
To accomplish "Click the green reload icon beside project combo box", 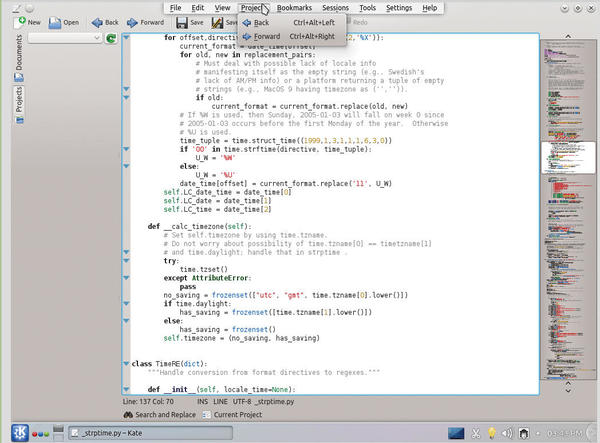I will [110, 38].
